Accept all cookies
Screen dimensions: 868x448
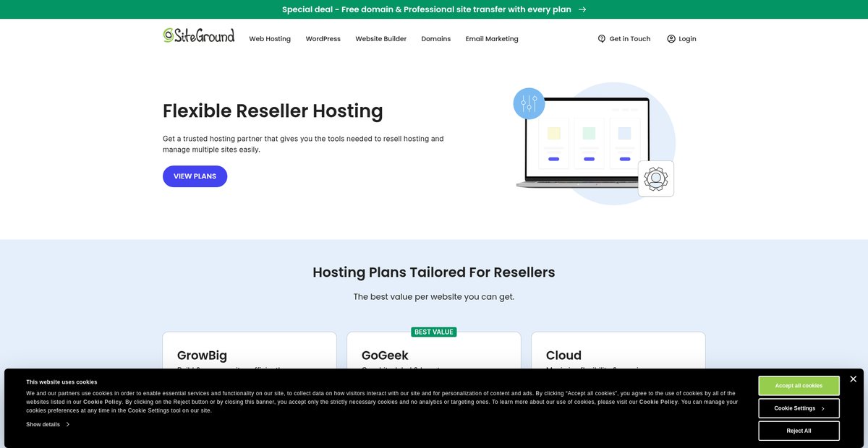pos(799,386)
